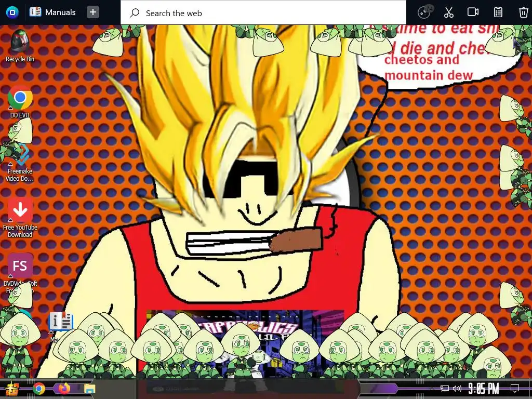Launch Firefox from the taskbar
This screenshot has width=532, height=399.
coord(64,388)
